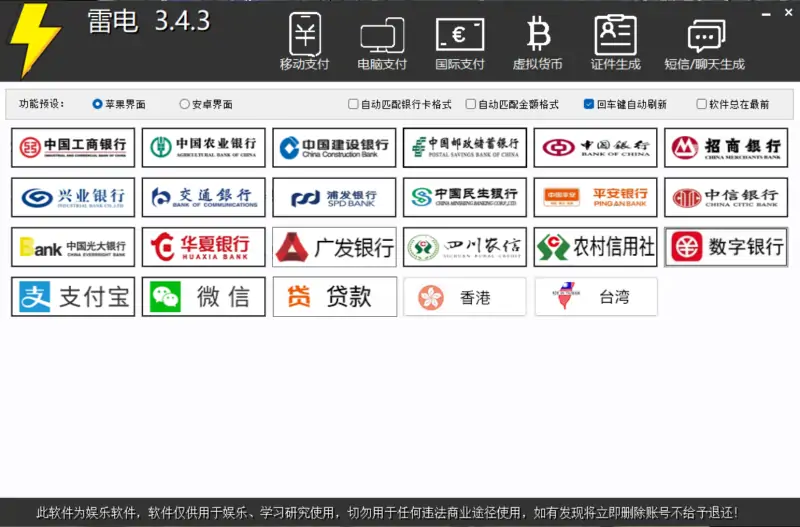Choose the 安卓界面 radio option
Viewport: 800px width, 527px height.
(185, 104)
